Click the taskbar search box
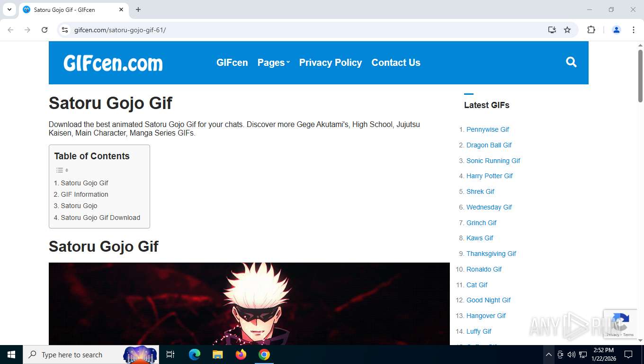This screenshot has height=364, width=644. (91, 355)
